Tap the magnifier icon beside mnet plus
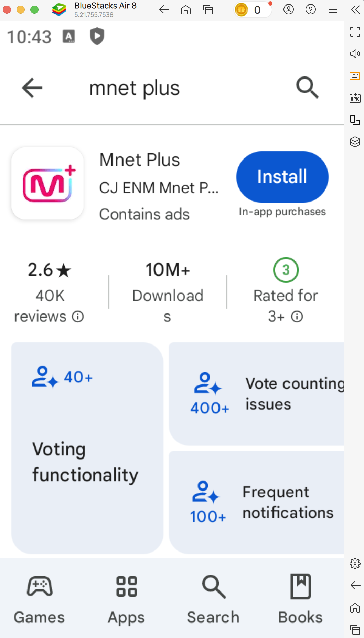The width and height of the screenshot is (364, 638). 307,88
